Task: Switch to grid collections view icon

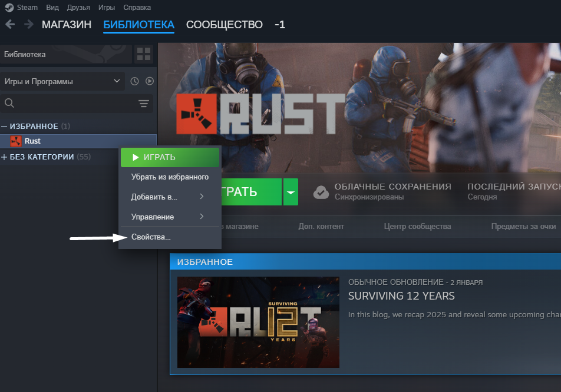Action: [144, 54]
